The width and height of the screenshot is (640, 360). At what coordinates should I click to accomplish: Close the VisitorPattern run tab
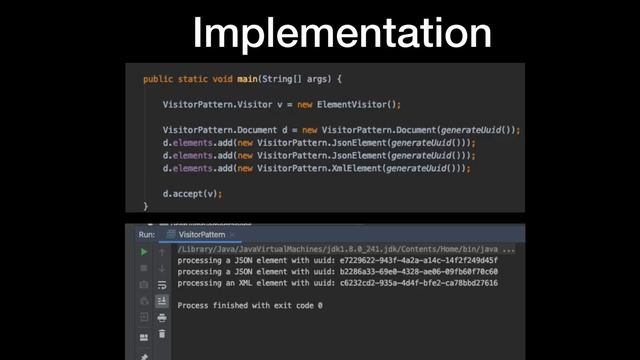point(232,235)
